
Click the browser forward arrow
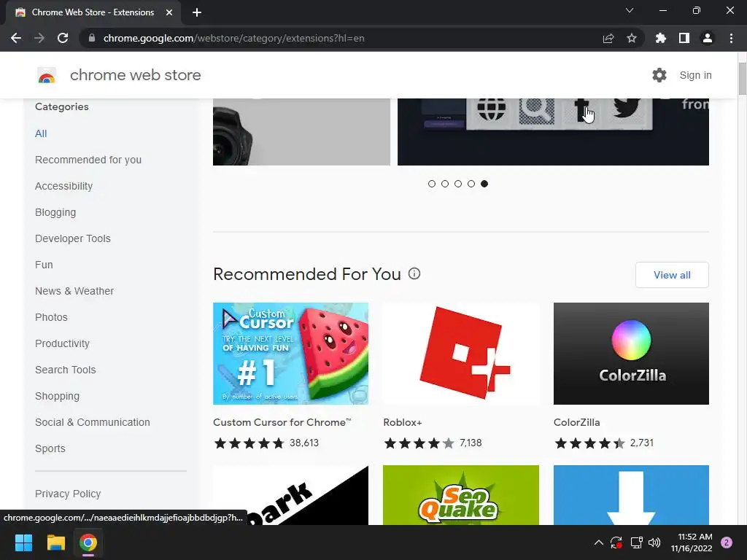[39, 38]
